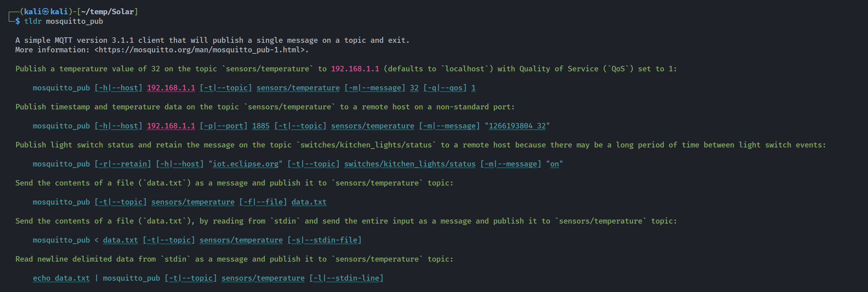Screen dimensions: 868x292
Task: Click the "on" message value
Action: tap(555, 164)
